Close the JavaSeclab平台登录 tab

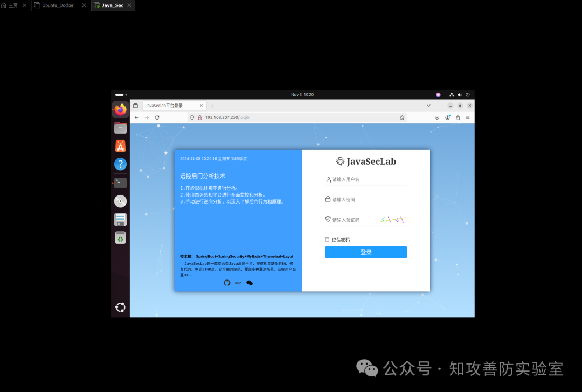[201, 106]
